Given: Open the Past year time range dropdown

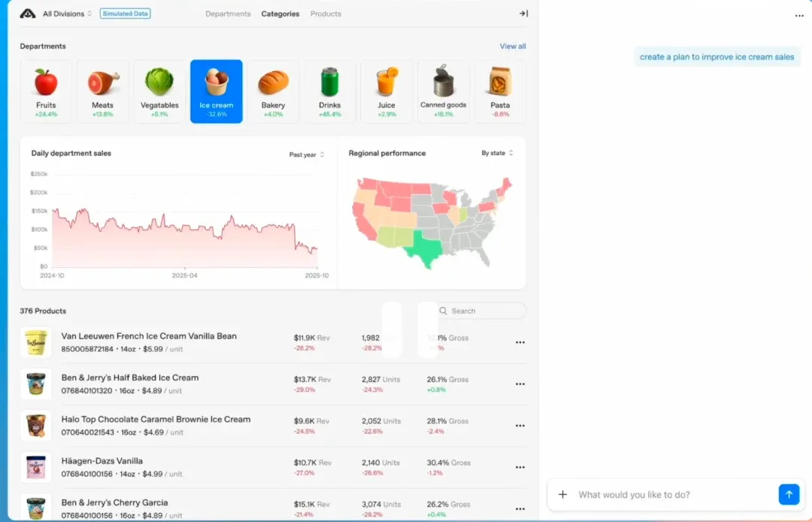Looking at the screenshot, I should 307,154.
